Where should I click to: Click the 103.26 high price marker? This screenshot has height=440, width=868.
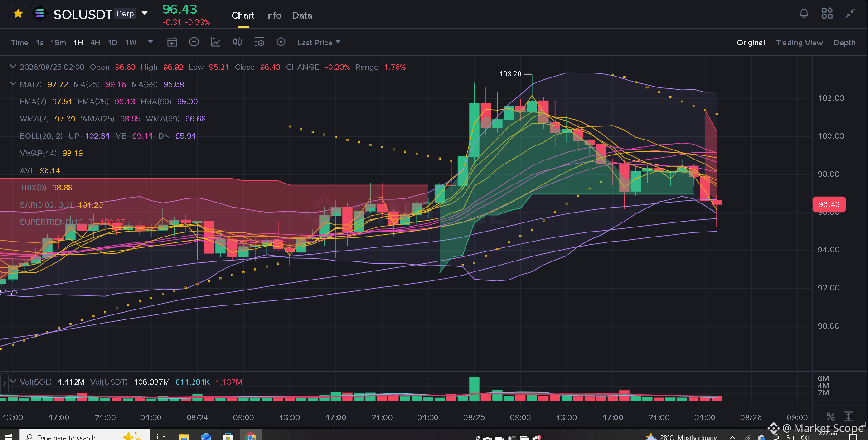(510, 73)
